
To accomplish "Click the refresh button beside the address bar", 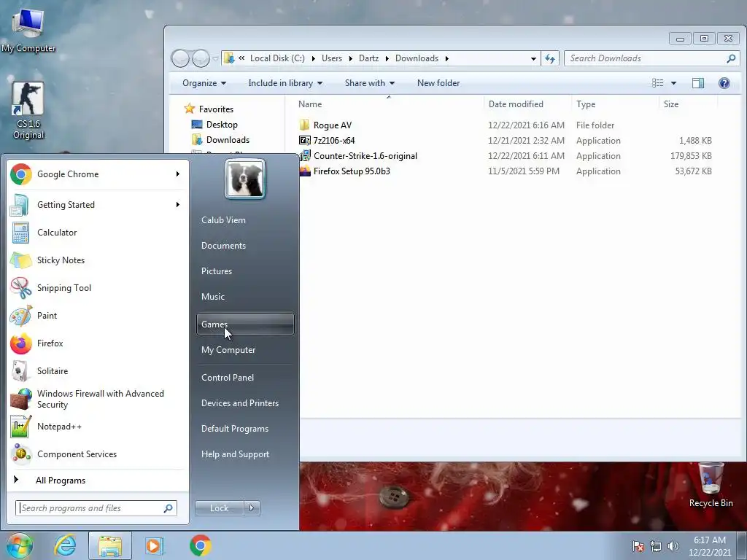I will [x=550, y=58].
